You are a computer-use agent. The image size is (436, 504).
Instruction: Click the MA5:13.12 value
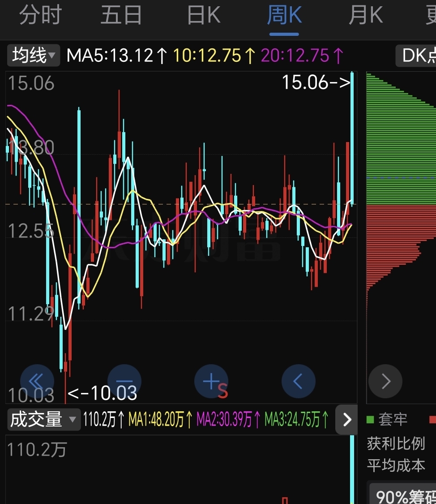click(x=116, y=56)
